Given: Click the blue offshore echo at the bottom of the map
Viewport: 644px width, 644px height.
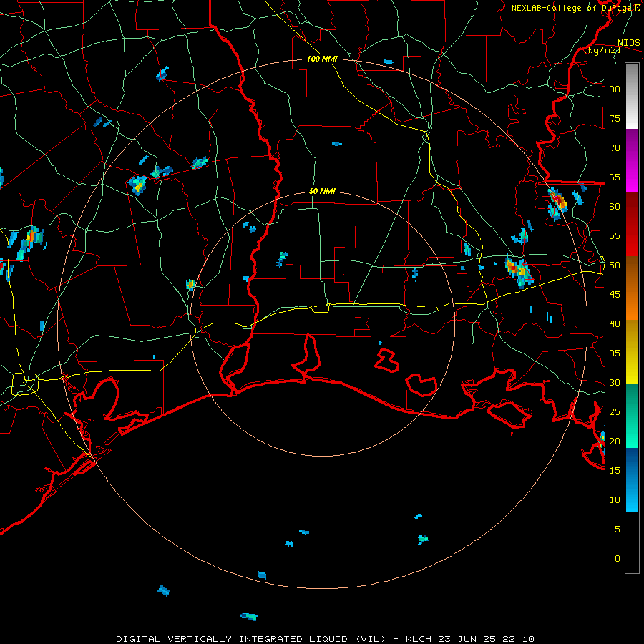Looking at the screenshot, I should tap(249, 616).
